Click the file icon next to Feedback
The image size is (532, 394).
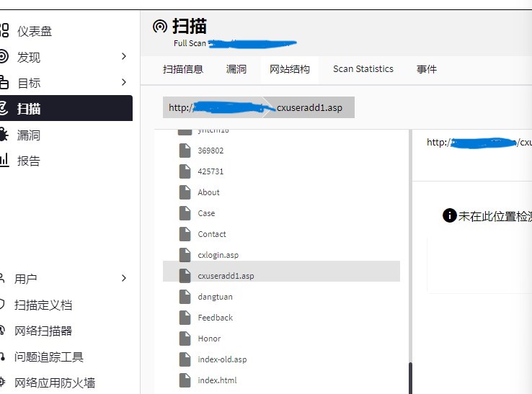click(185, 318)
